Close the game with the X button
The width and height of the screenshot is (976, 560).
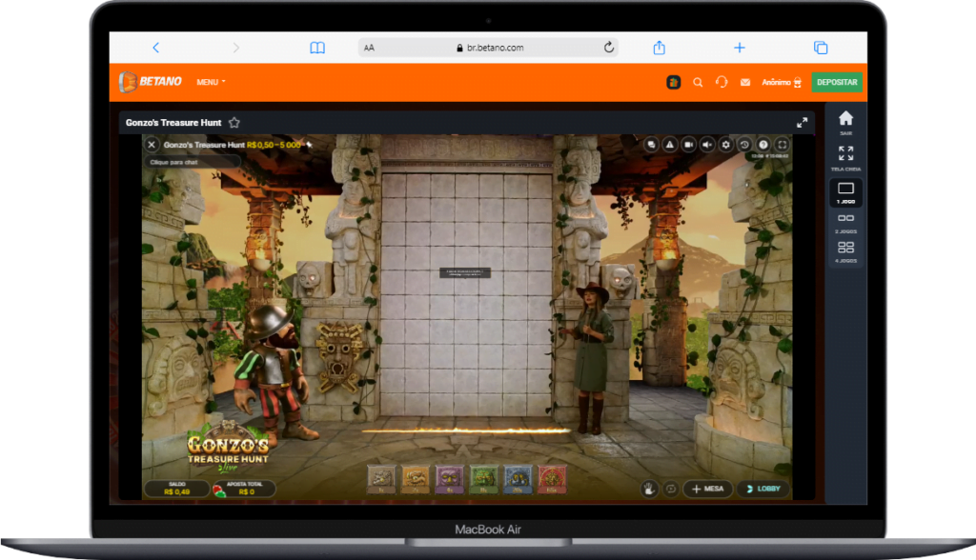(152, 145)
